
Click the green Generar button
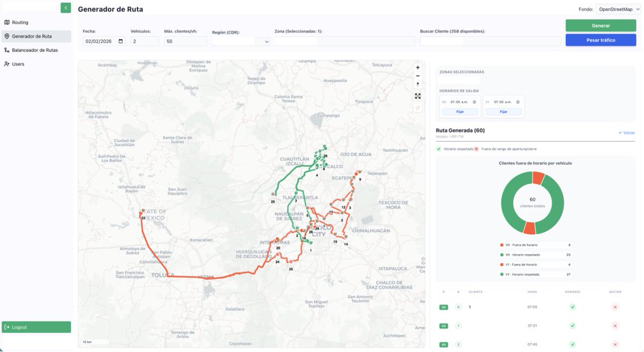[x=601, y=26]
